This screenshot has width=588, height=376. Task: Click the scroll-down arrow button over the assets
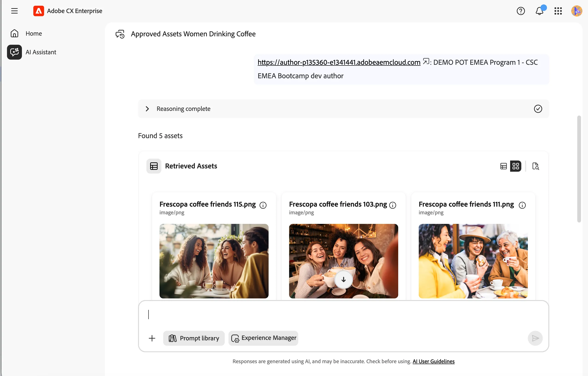(x=343, y=280)
